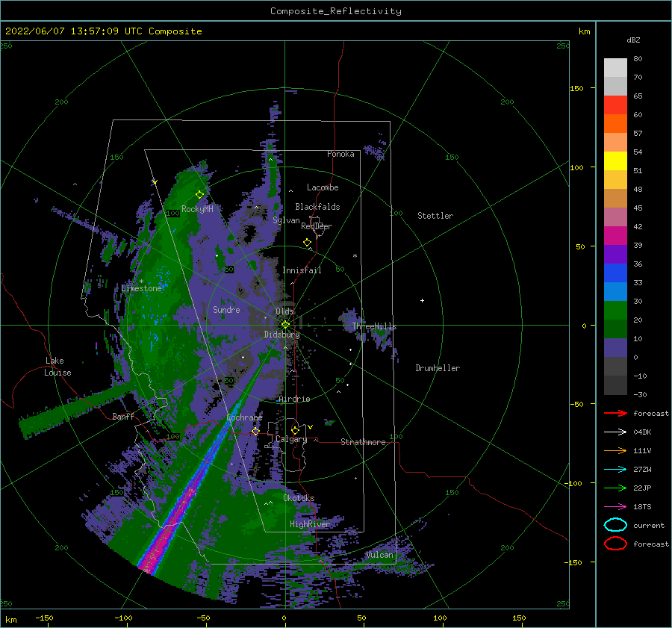The width and height of the screenshot is (672, 628).
Task: Pick the magenta 42-39 dBZ swatch
Action: point(615,236)
